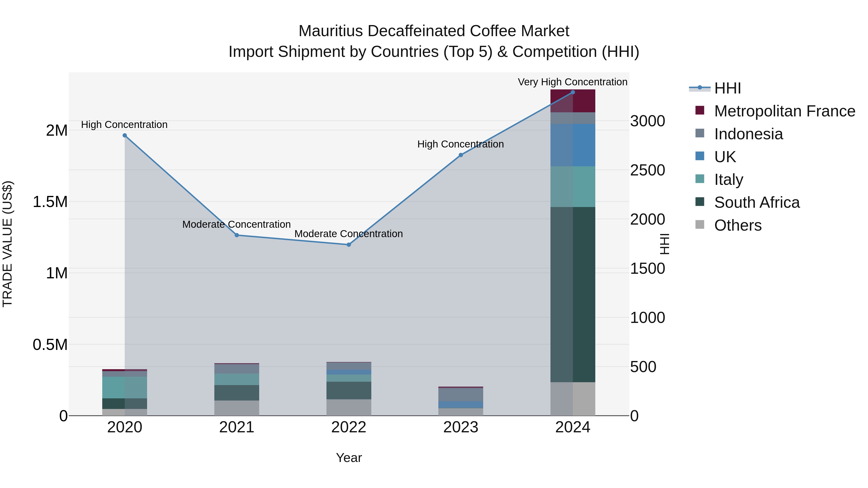The width and height of the screenshot is (868, 488).
Task: Select the 2020 HHI data point
Action: pyautogui.click(x=125, y=135)
